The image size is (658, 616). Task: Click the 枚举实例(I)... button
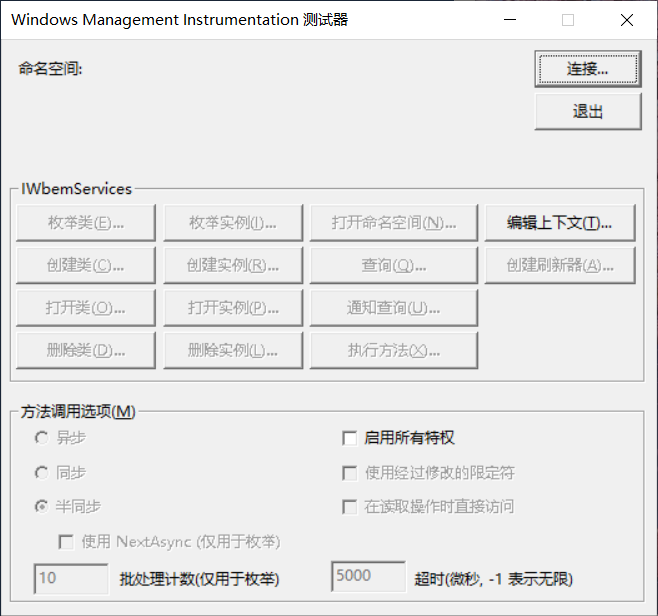click(x=233, y=223)
